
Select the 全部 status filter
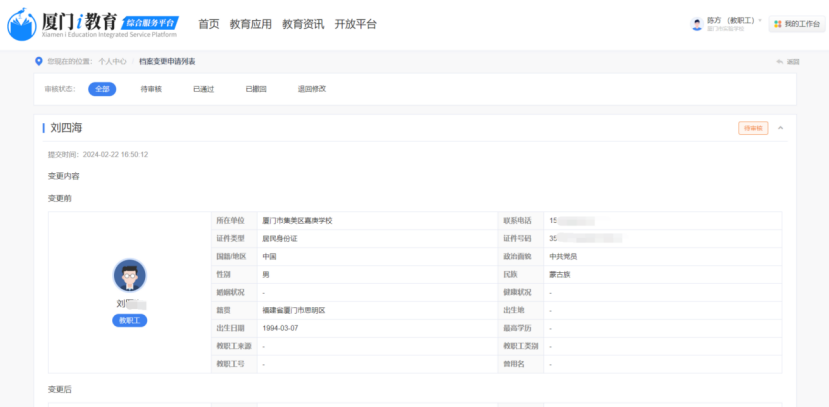click(x=102, y=89)
